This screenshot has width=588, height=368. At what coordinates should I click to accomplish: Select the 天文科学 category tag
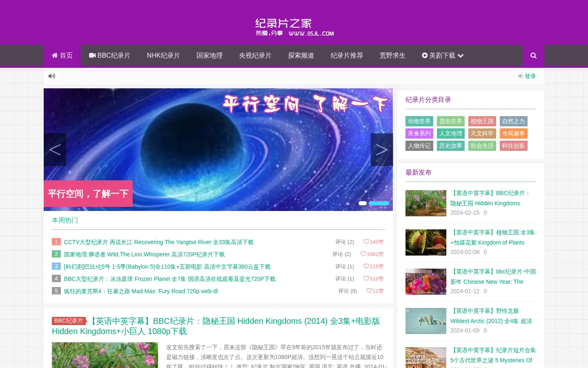[482, 133]
